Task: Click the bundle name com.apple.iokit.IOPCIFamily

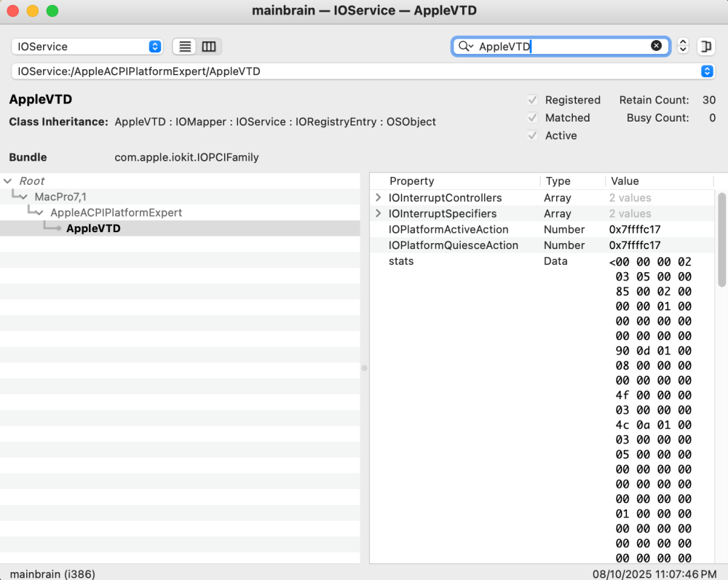Action: pos(186,157)
